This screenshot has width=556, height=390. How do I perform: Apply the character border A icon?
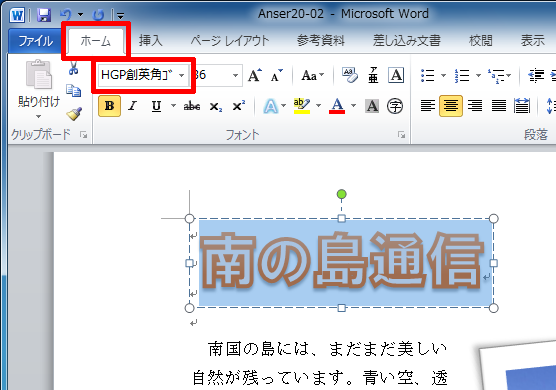tap(396, 75)
